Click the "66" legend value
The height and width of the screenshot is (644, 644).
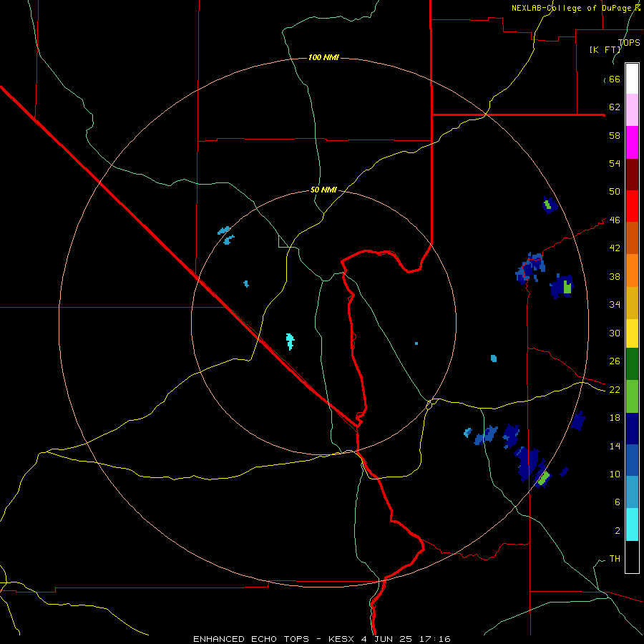pos(615,79)
